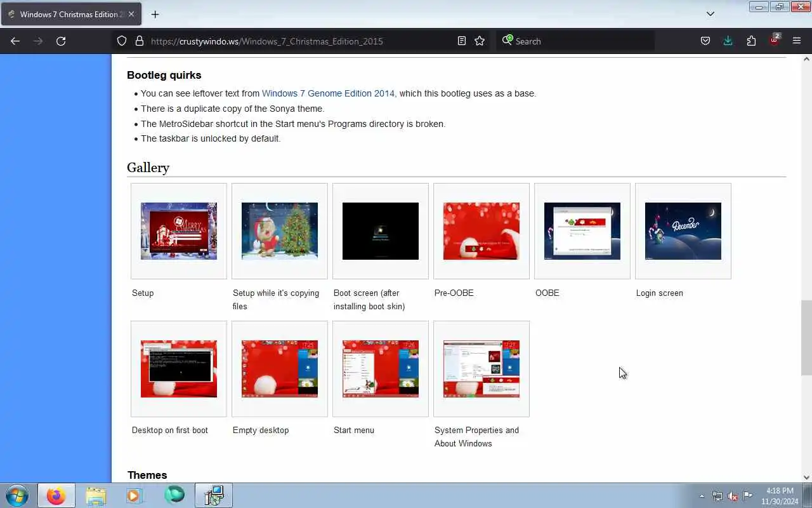Image resolution: width=812 pixels, height=508 pixels.
Task: Open the Start menu screenshot
Action: coord(381,369)
